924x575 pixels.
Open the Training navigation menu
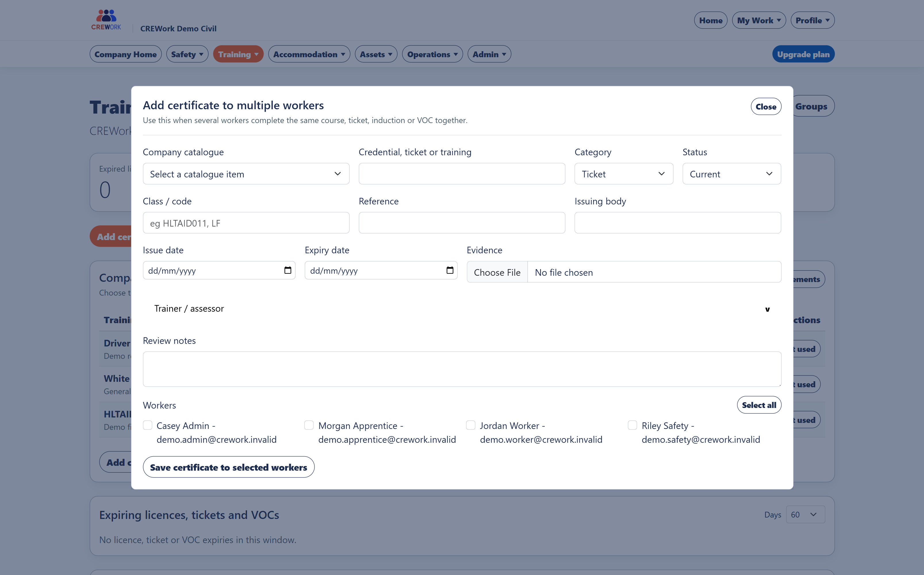(238, 54)
